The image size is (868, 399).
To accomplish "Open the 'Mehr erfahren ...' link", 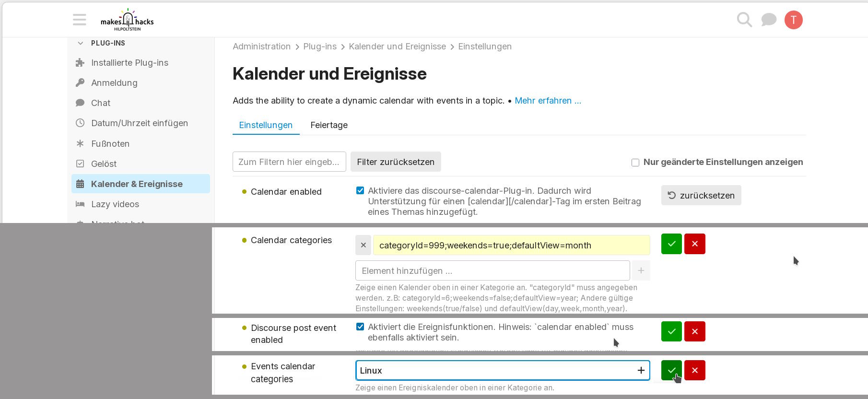I will 548,101.
